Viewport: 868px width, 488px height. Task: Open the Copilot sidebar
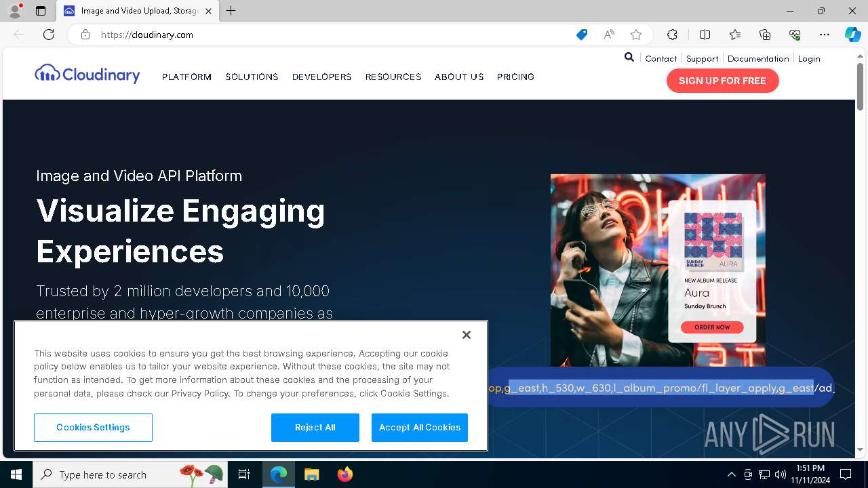pos(852,35)
